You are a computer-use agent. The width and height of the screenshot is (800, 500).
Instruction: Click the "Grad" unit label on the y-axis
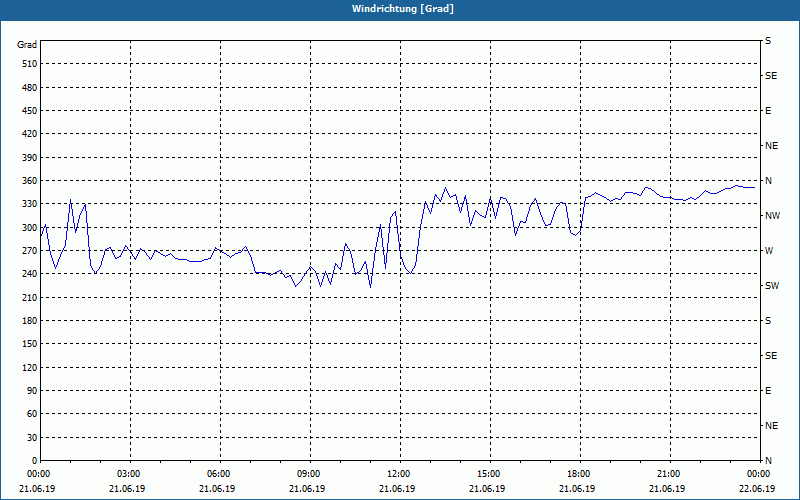click(27, 45)
